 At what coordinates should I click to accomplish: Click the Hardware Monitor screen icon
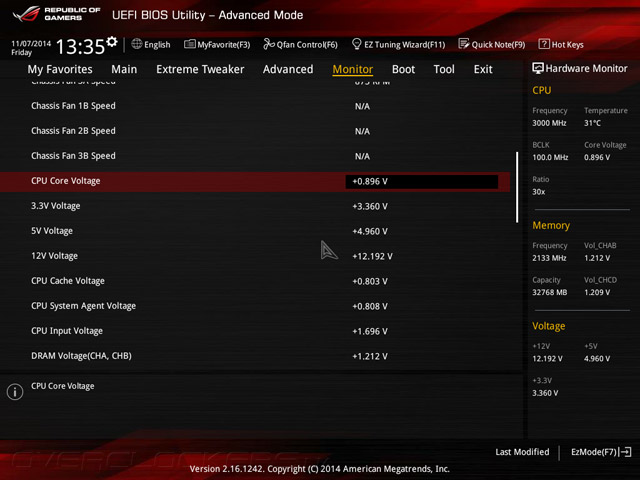coord(538,68)
